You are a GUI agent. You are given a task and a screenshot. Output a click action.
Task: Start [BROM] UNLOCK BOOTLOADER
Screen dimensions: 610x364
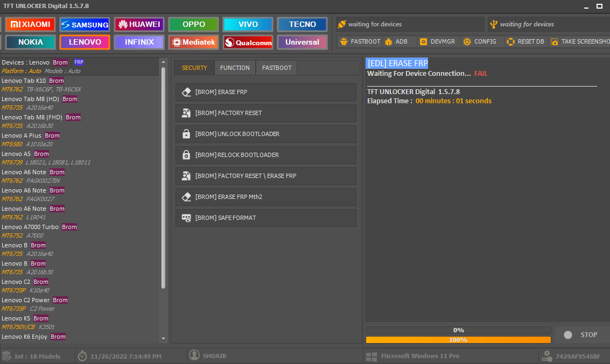click(265, 134)
